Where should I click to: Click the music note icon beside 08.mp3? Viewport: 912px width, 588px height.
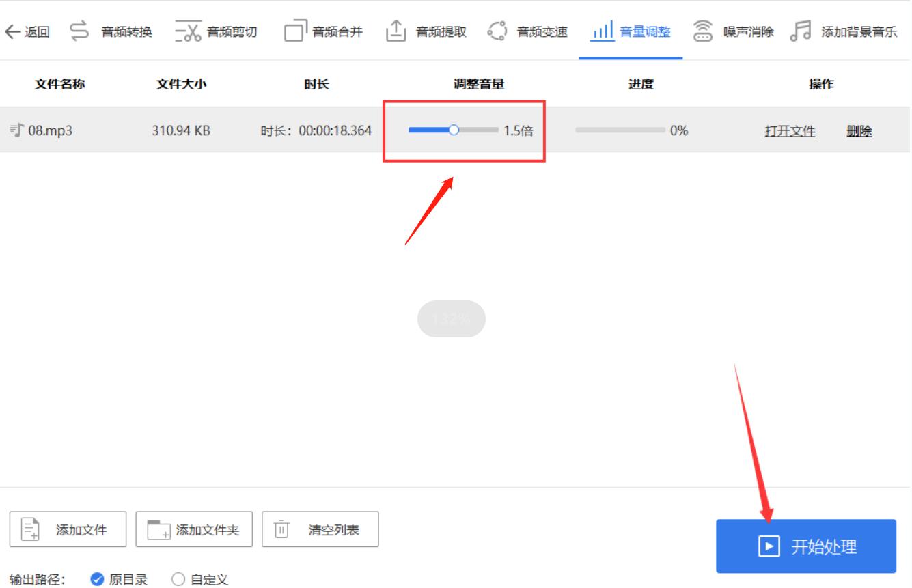coord(14,130)
